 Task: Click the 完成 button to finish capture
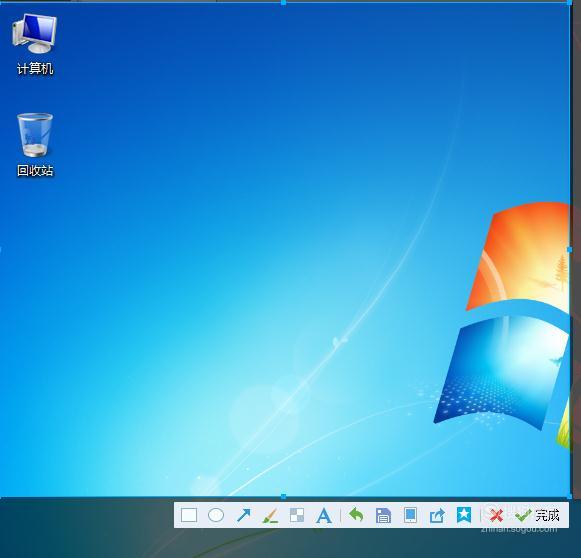tap(537, 515)
